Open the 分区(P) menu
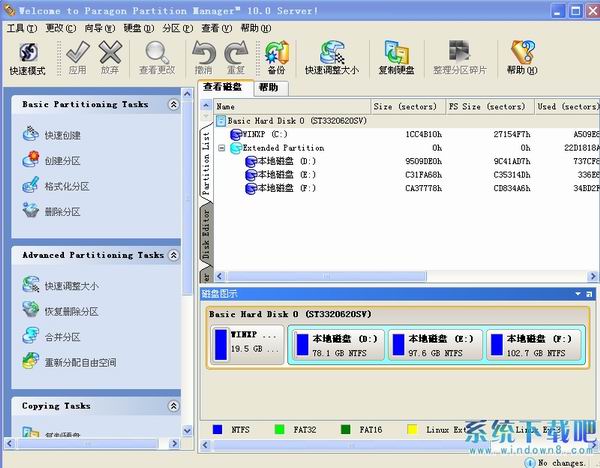This screenshot has height=468, width=600. [x=178, y=28]
